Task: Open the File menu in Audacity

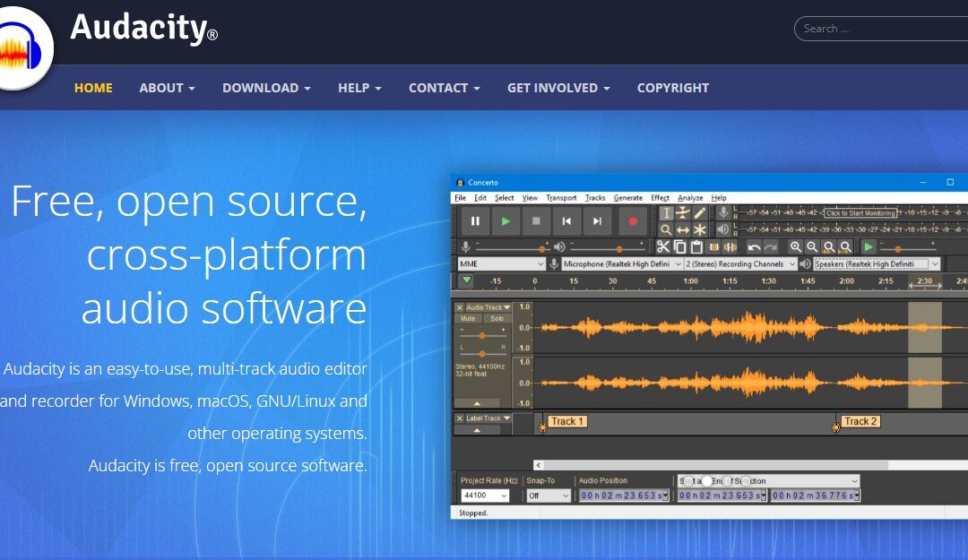Action: click(461, 198)
